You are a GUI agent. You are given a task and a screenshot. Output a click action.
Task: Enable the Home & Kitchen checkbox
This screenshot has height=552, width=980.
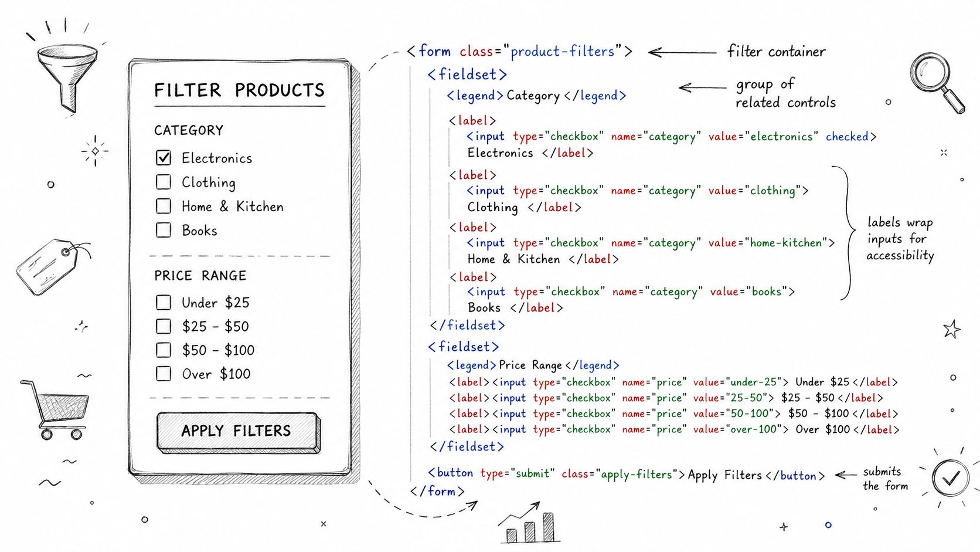tap(164, 206)
